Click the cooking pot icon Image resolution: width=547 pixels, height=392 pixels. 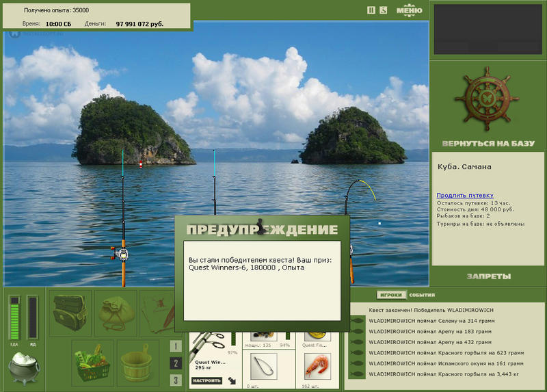pyautogui.click(x=24, y=367)
